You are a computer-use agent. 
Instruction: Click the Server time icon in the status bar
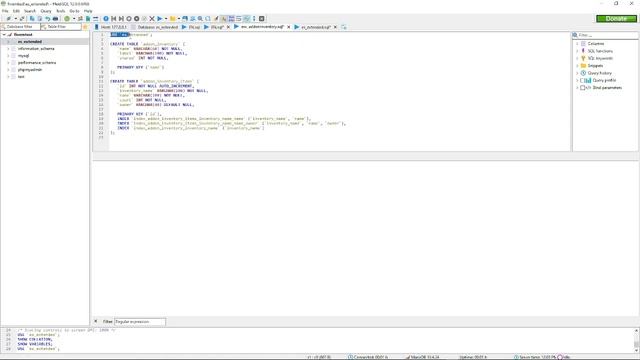[x=516, y=357]
